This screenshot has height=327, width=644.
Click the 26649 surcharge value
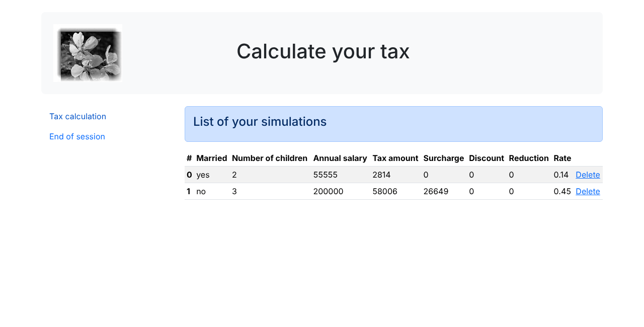[x=436, y=191]
